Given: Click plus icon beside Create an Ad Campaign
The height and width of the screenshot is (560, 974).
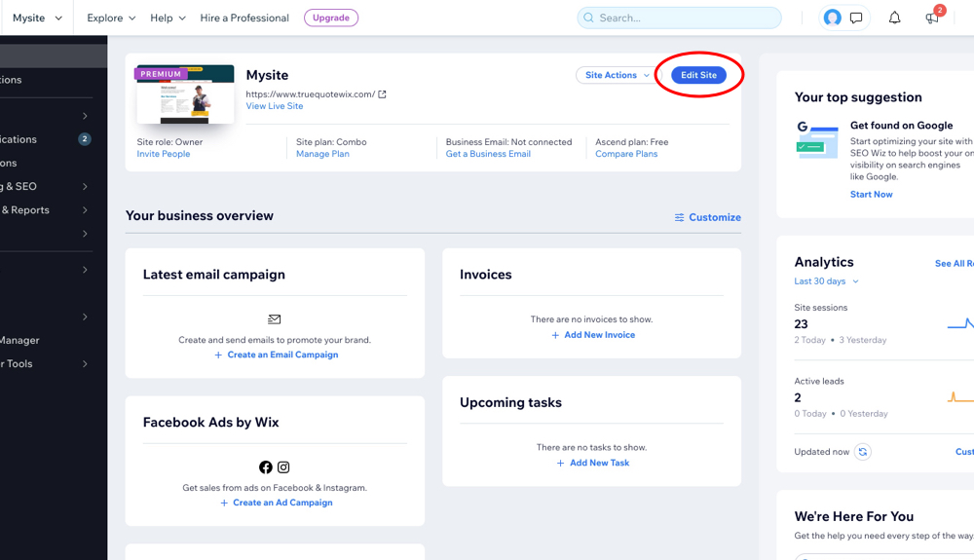Looking at the screenshot, I should (224, 503).
